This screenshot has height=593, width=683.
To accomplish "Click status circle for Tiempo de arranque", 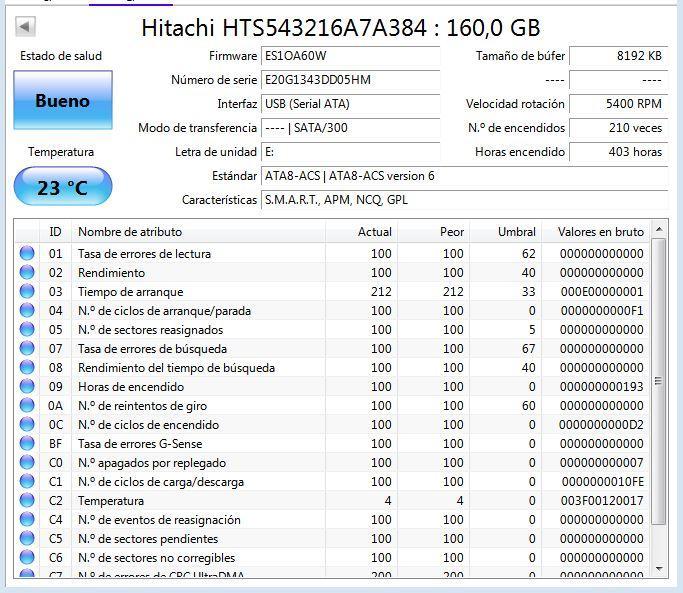I will pos(27,291).
